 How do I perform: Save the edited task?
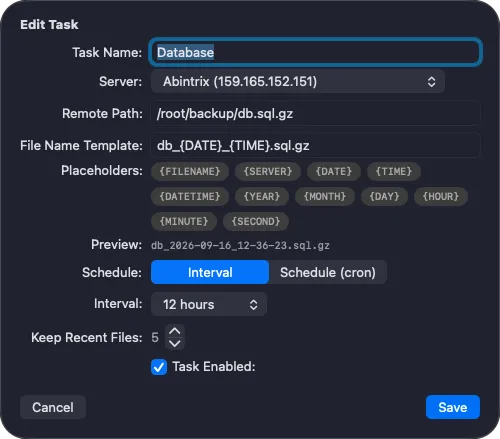point(453,407)
